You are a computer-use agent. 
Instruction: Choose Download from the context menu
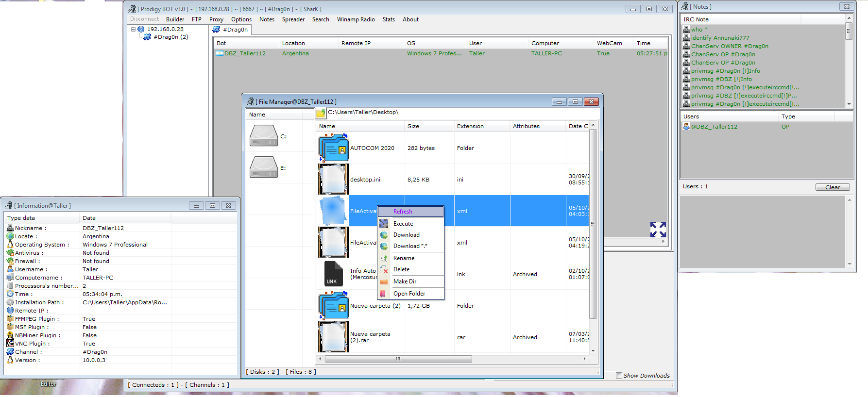(406, 235)
